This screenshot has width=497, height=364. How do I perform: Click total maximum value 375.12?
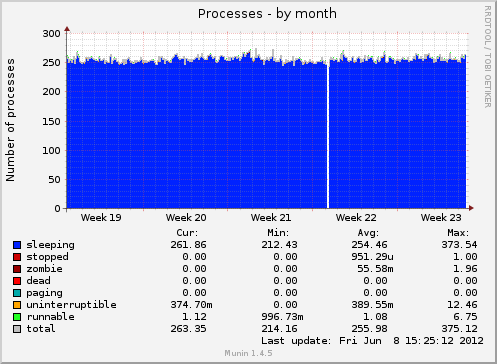click(x=459, y=329)
